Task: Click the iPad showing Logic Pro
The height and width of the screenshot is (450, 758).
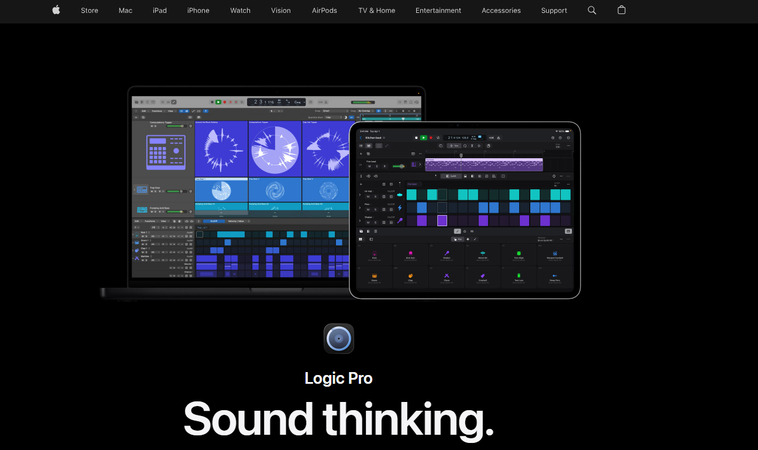Action: (x=465, y=210)
